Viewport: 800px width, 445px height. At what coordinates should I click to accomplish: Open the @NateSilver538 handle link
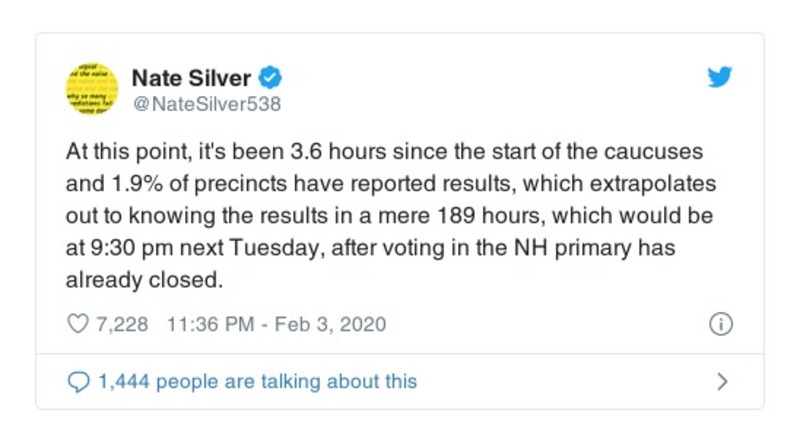point(206,102)
